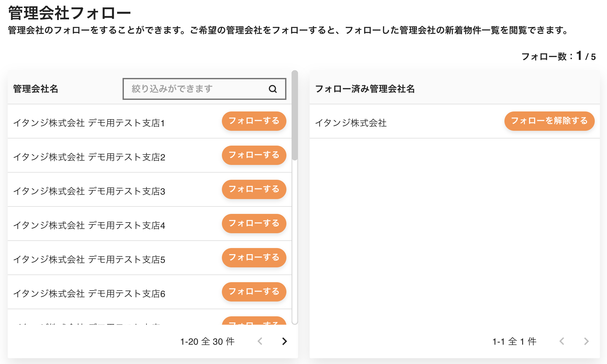Focus the 絞り込みができます filter input field

pos(204,89)
